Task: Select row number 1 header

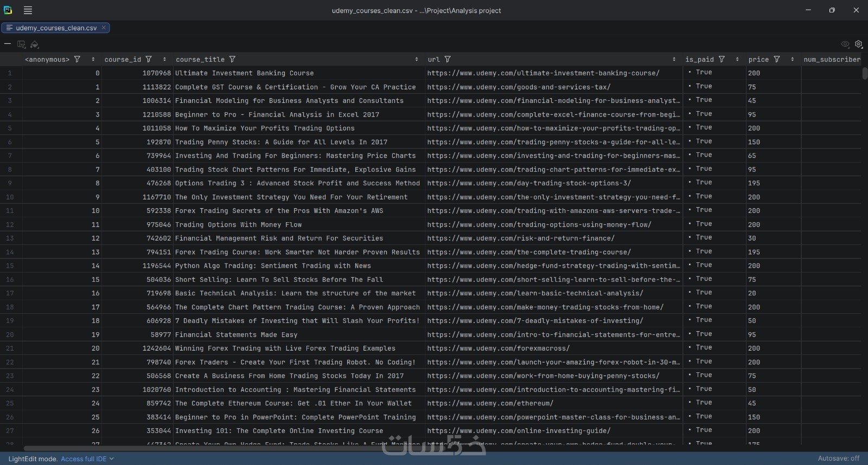Action: click(x=10, y=73)
